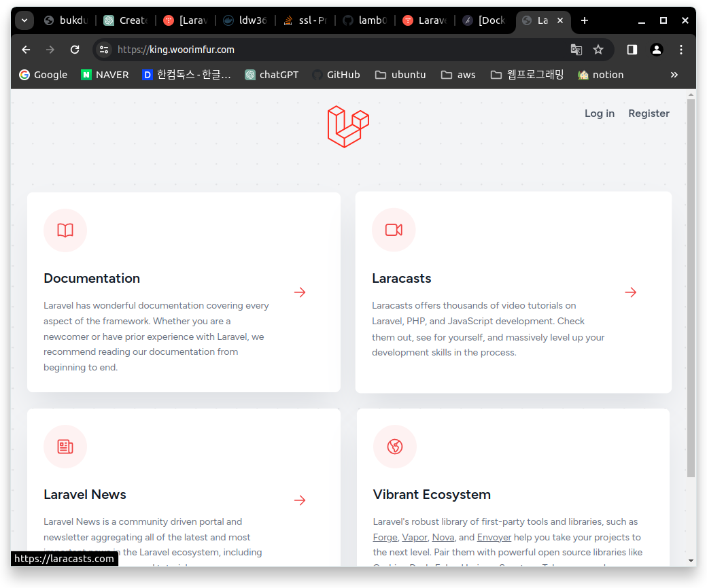Switch to the ssl-Pr Stack Overflow tab

pyautogui.click(x=305, y=20)
